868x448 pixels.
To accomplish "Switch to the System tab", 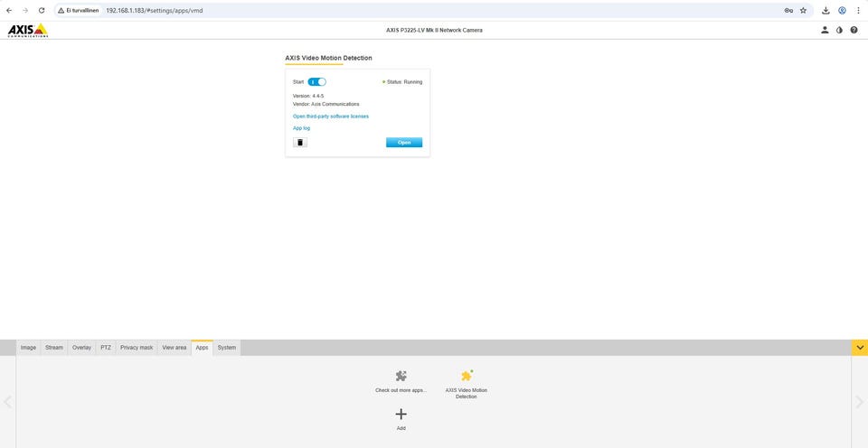I will click(x=226, y=348).
